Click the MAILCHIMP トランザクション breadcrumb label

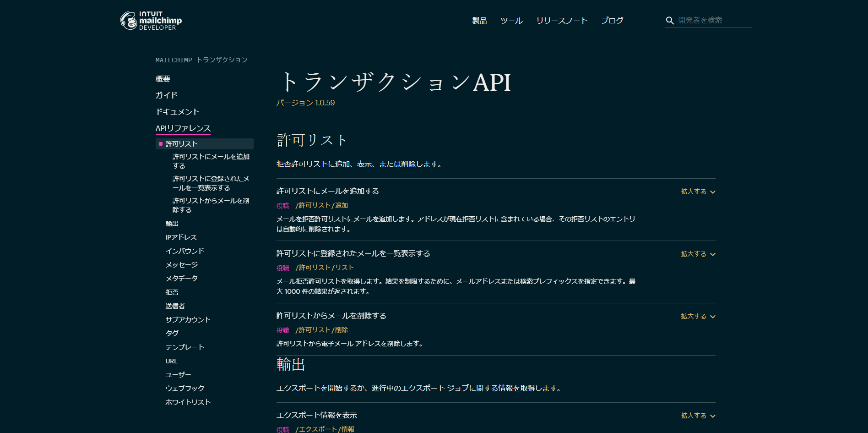(x=201, y=60)
